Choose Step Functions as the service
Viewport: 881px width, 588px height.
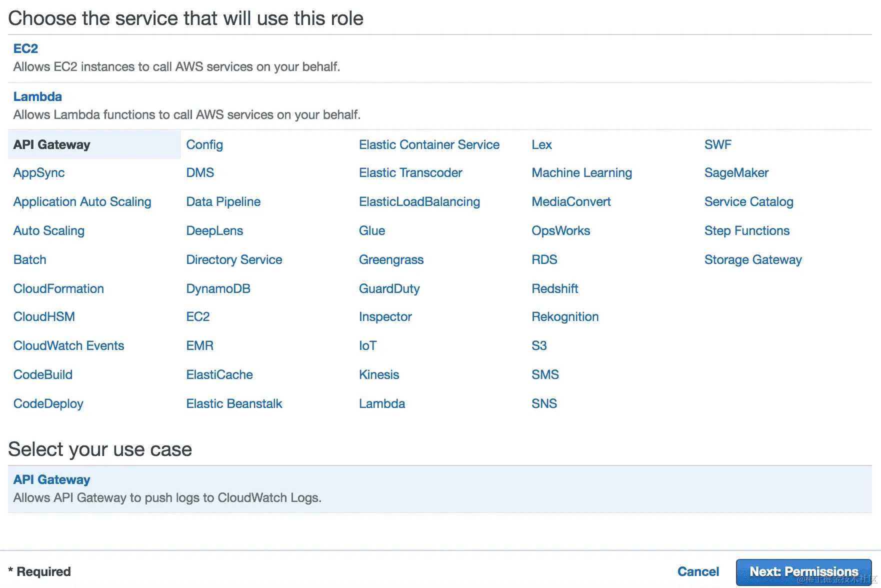[746, 230]
